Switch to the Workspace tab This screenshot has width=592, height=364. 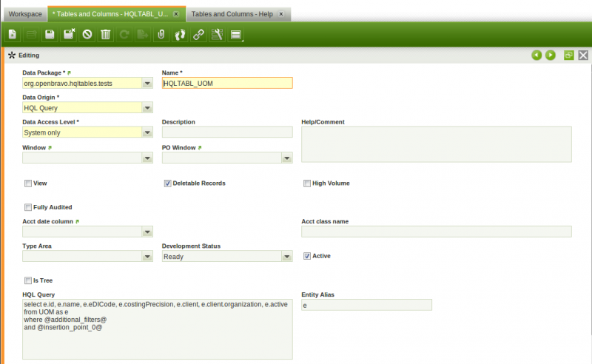click(x=25, y=14)
